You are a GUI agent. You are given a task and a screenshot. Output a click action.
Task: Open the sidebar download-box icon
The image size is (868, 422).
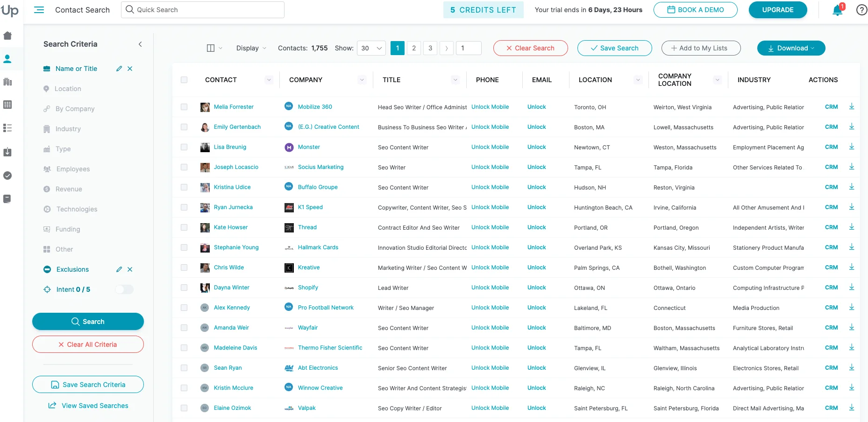coord(7,152)
